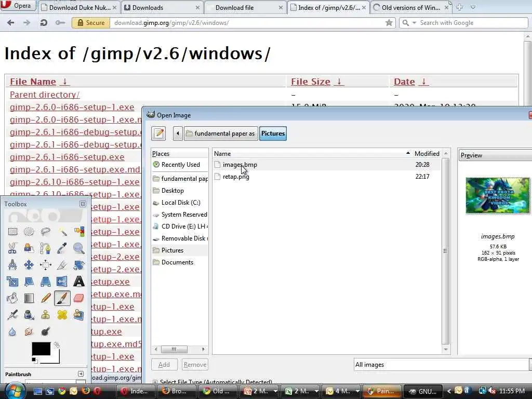Select the Select by Color tool
This screenshot has width=532, height=399.
pos(79,232)
